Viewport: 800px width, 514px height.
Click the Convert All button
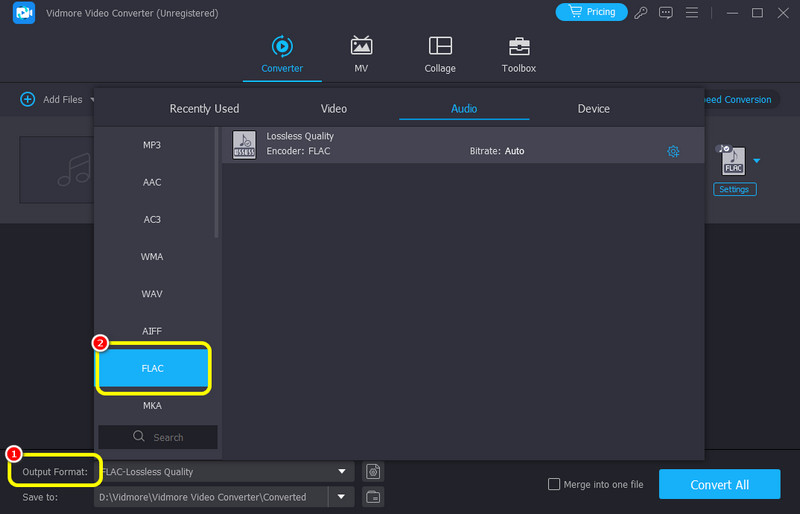coord(719,484)
